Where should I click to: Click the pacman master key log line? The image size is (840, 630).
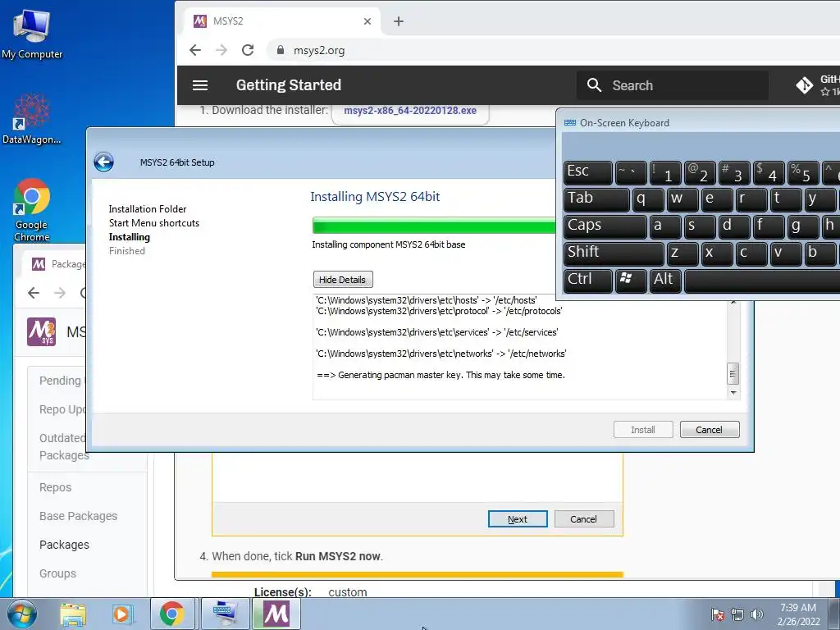(x=441, y=375)
